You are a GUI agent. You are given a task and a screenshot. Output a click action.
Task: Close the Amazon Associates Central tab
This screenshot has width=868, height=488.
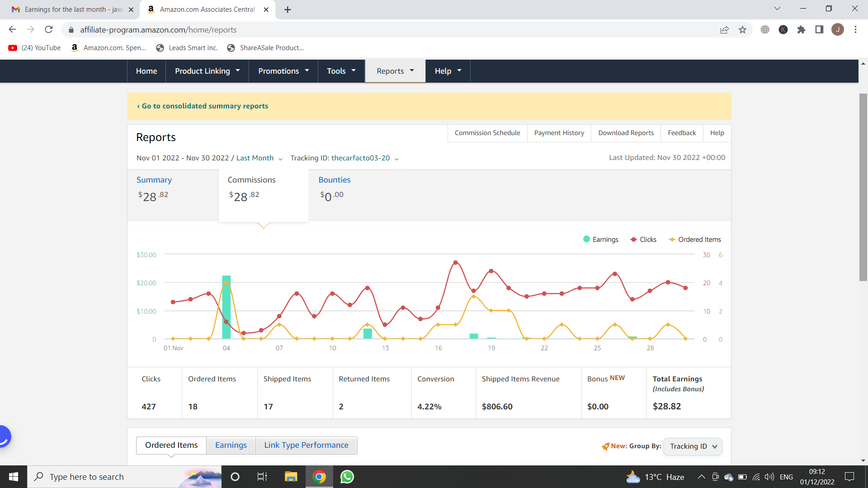(266, 9)
